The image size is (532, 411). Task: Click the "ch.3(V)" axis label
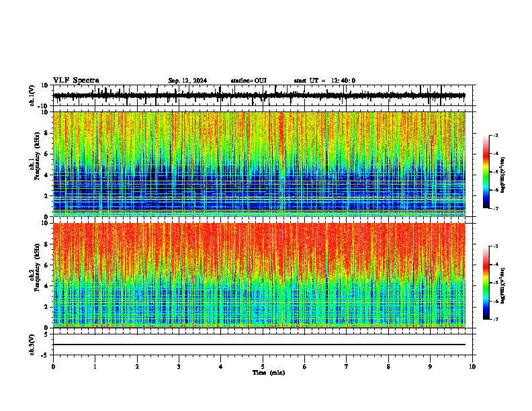[32, 345]
